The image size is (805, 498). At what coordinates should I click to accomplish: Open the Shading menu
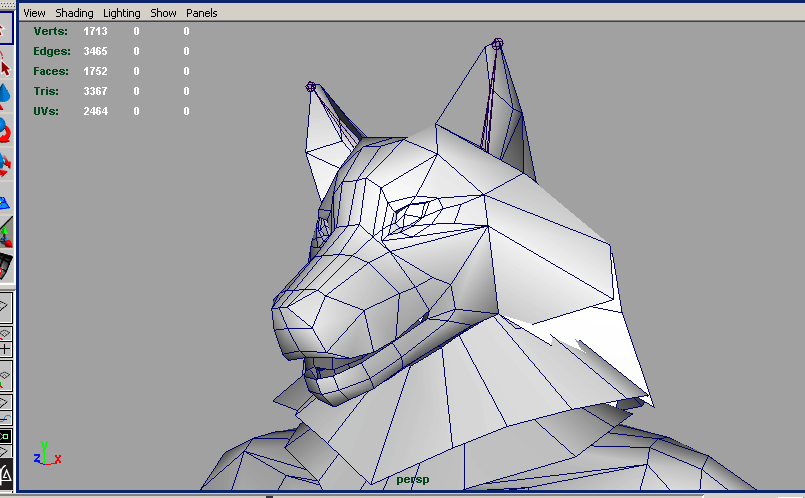[x=74, y=13]
